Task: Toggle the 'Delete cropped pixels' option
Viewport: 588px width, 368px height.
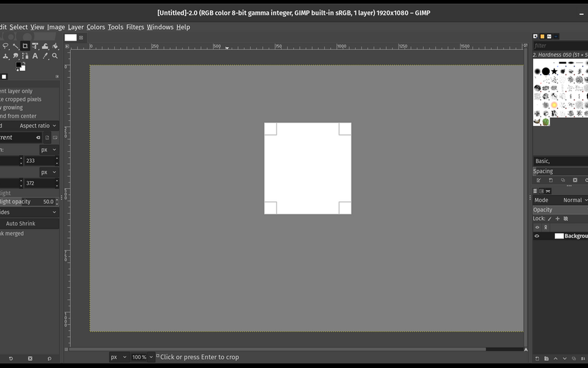Action: click(21, 99)
